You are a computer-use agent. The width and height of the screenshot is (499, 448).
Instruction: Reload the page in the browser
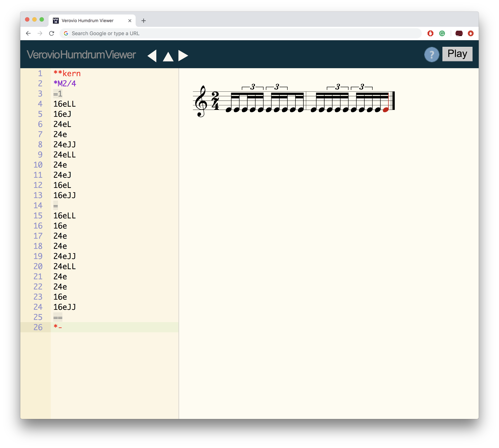[x=52, y=34]
